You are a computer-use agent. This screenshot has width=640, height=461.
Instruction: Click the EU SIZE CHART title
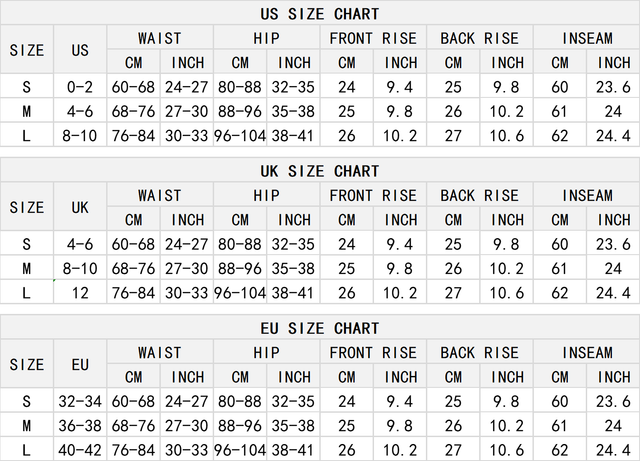319,328
